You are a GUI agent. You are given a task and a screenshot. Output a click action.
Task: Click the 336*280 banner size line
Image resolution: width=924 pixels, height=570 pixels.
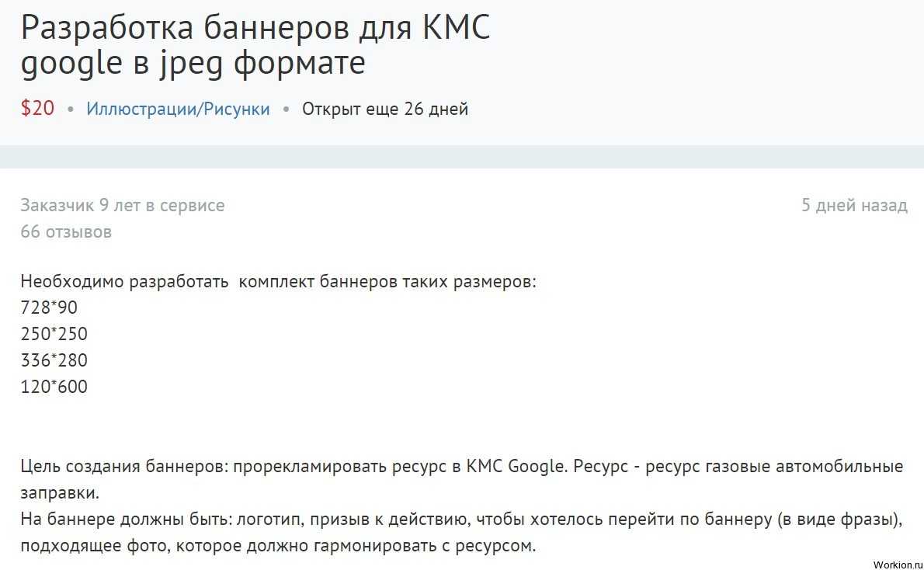pyautogui.click(x=54, y=360)
